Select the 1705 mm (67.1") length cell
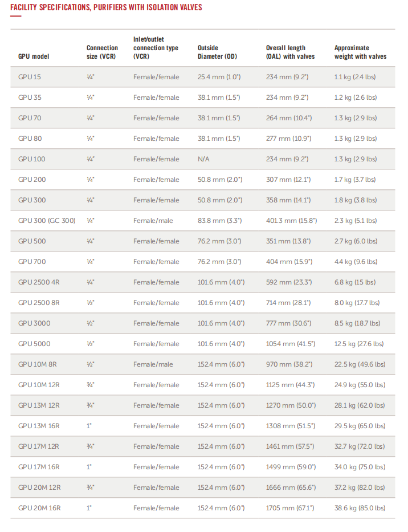Screen dimensions: 408x532 pos(291,508)
